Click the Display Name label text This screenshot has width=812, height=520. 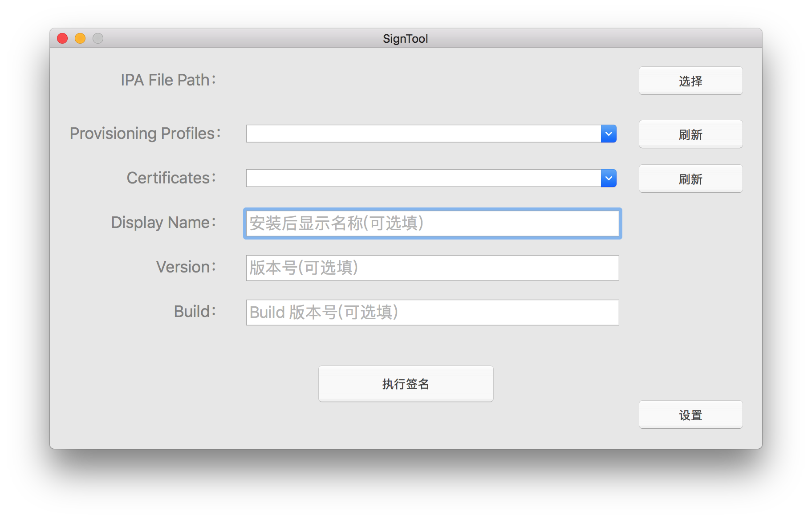pyautogui.click(x=163, y=223)
